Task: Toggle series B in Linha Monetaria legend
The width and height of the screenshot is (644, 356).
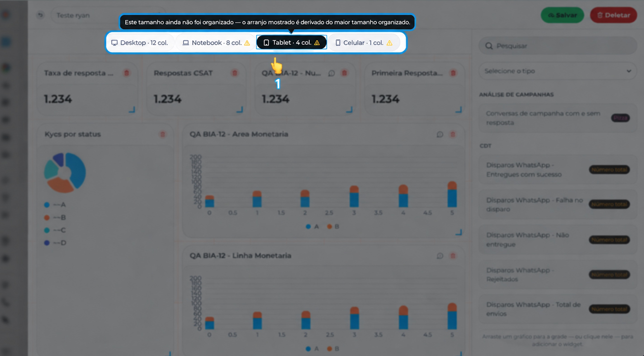Action: click(333, 349)
